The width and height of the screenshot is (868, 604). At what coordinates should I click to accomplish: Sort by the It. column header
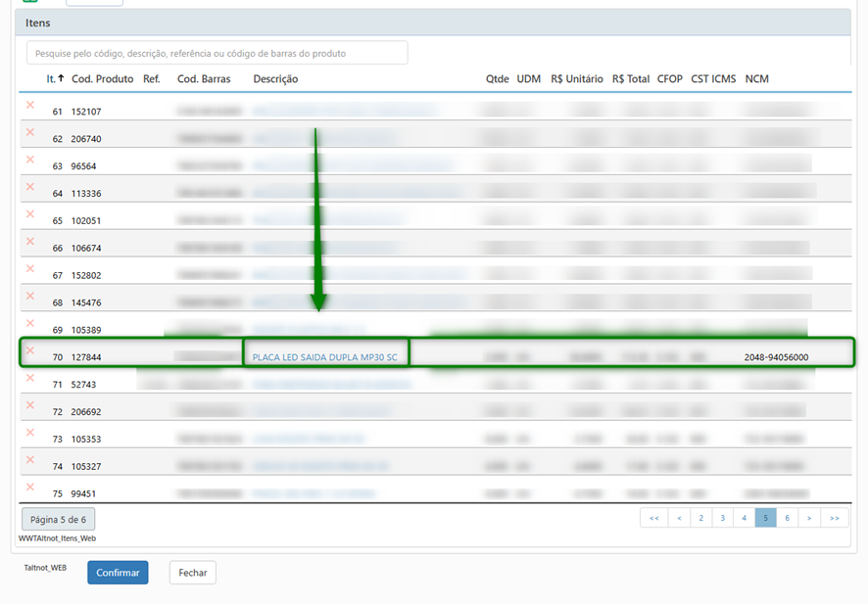(x=55, y=78)
